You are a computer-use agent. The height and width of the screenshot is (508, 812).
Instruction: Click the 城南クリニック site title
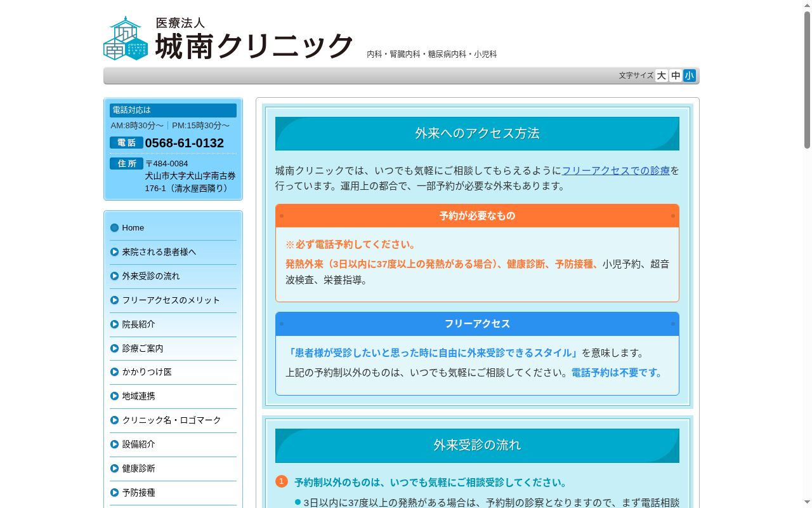[254, 46]
